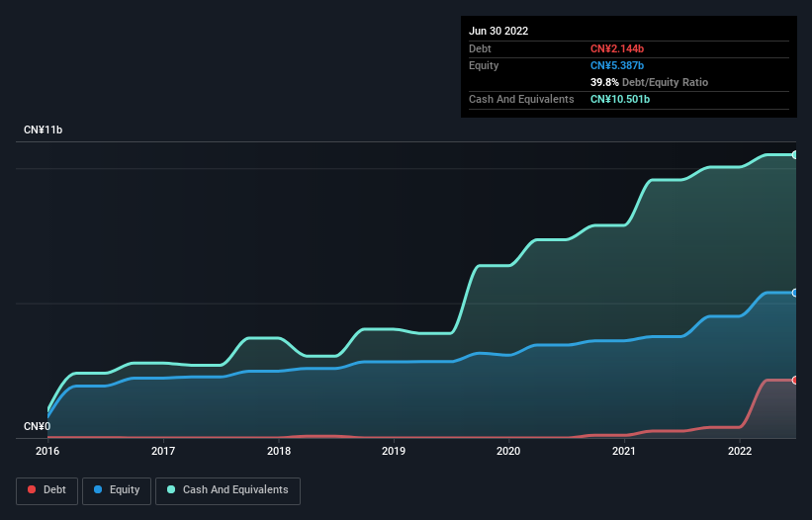This screenshot has height=520, width=812.
Task: Click the 39.8% Debt/Equity Ratio text
Action: tap(649, 82)
